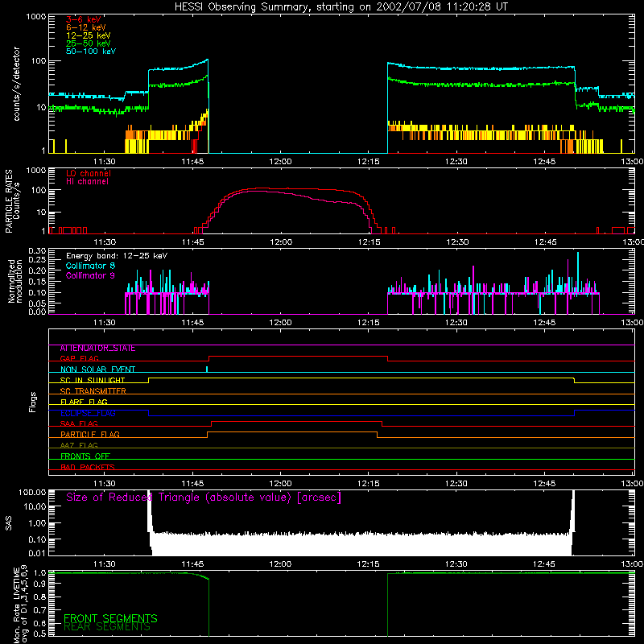Select the red 3-6 keV legend label
Image resolution: width=644 pixels, height=644 pixels.
coord(83,19)
